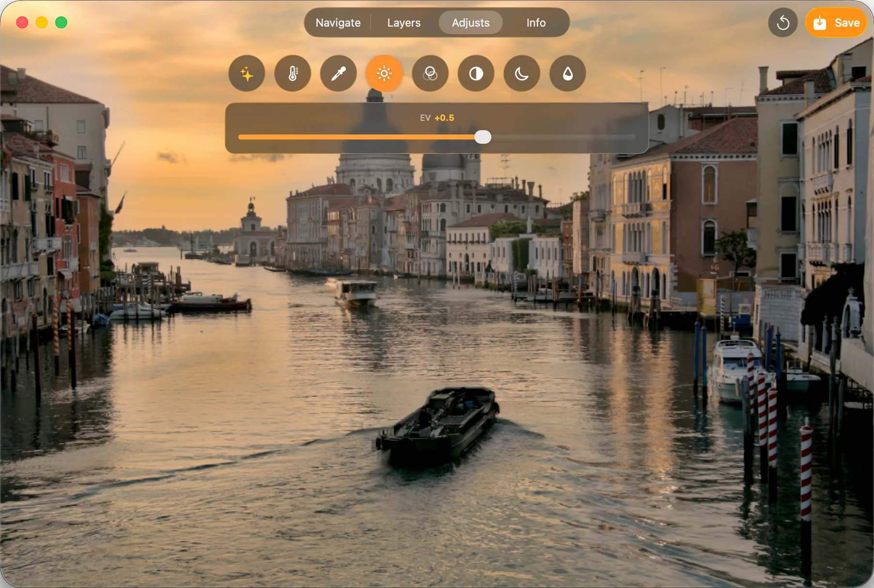Select the eyedropper white balance tool

point(338,74)
